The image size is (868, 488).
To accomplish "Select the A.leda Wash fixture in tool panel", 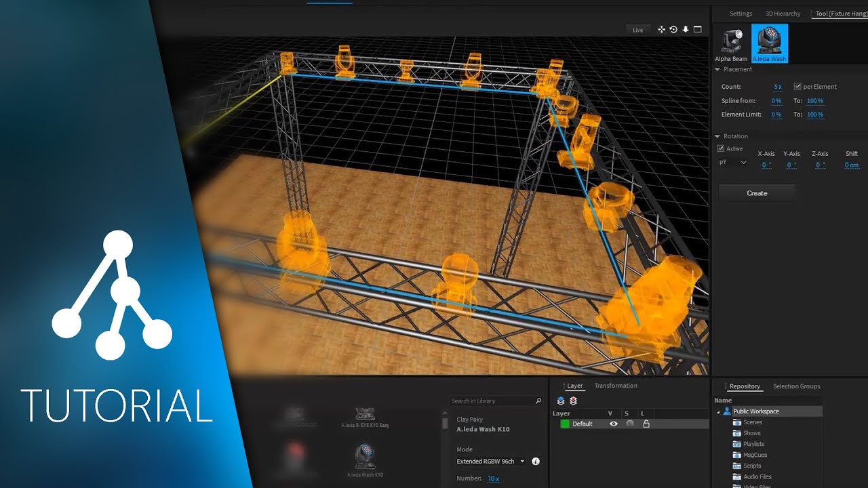I will (x=770, y=44).
